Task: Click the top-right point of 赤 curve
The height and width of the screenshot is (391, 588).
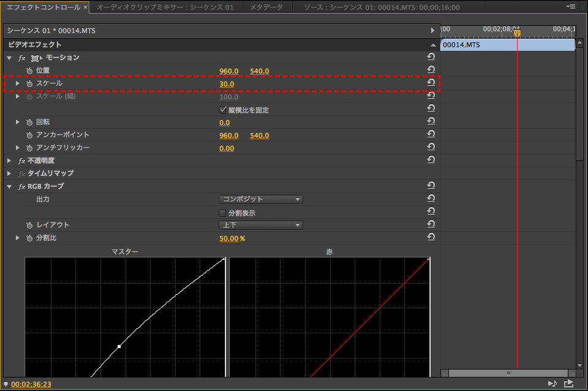Action: point(429,259)
